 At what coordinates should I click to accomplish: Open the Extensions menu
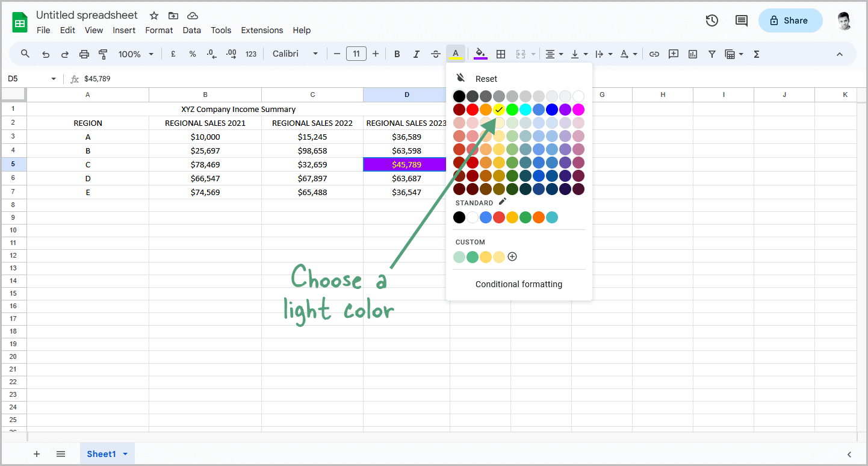click(x=262, y=30)
